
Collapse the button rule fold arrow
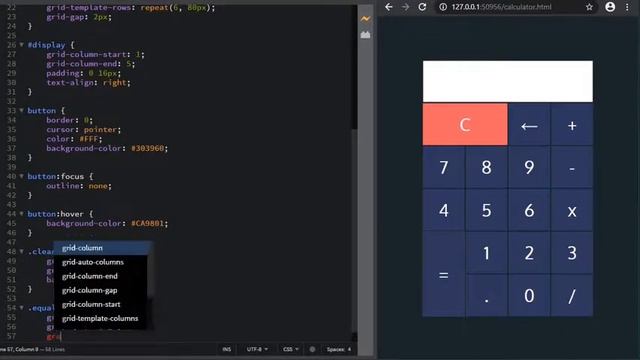(x=22, y=111)
